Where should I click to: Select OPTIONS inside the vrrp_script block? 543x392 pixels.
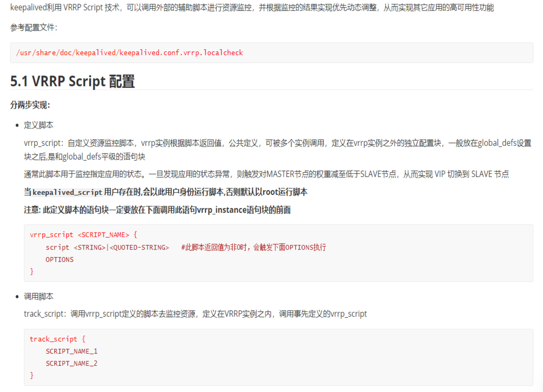[x=59, y=259]
